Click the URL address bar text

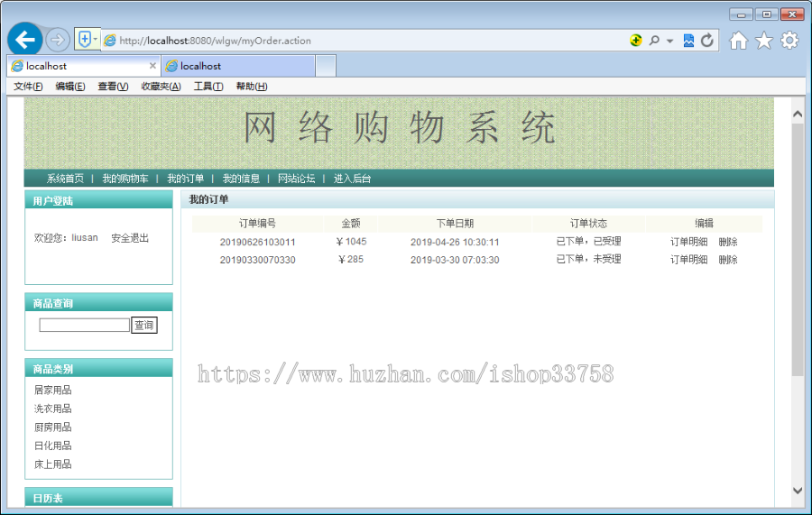(x=215, y=41)
